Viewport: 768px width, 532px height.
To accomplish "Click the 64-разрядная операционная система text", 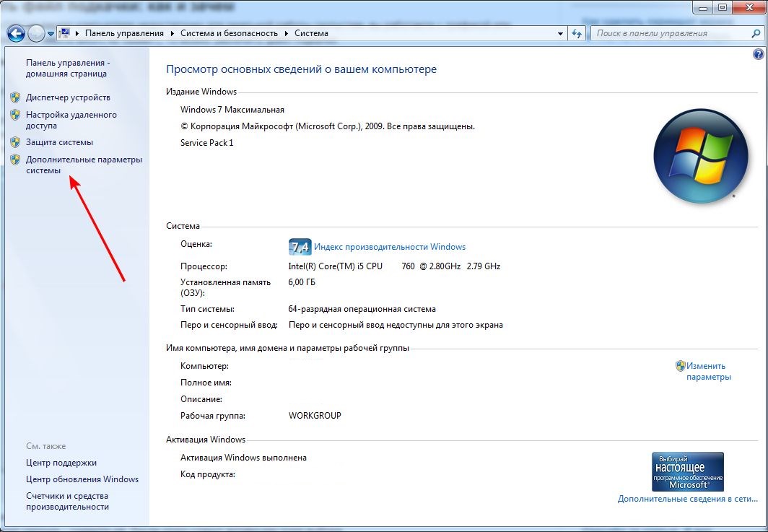I will point(362,309).
